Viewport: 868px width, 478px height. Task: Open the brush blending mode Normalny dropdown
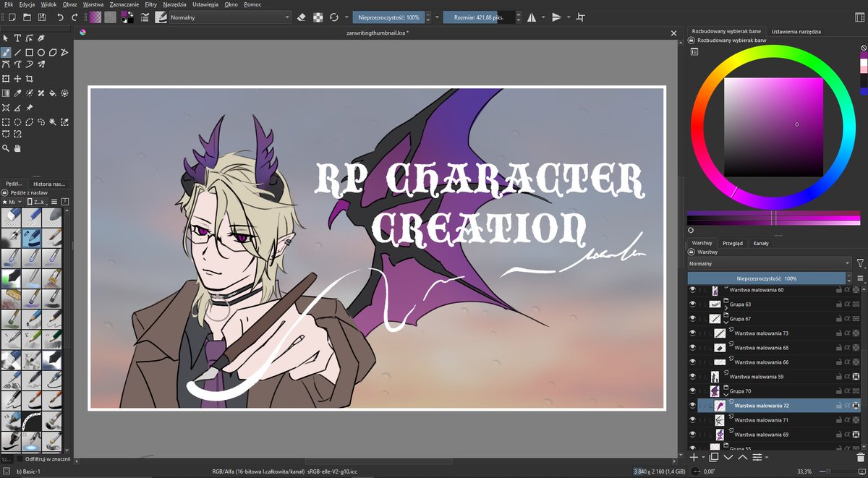pos(229,17)
